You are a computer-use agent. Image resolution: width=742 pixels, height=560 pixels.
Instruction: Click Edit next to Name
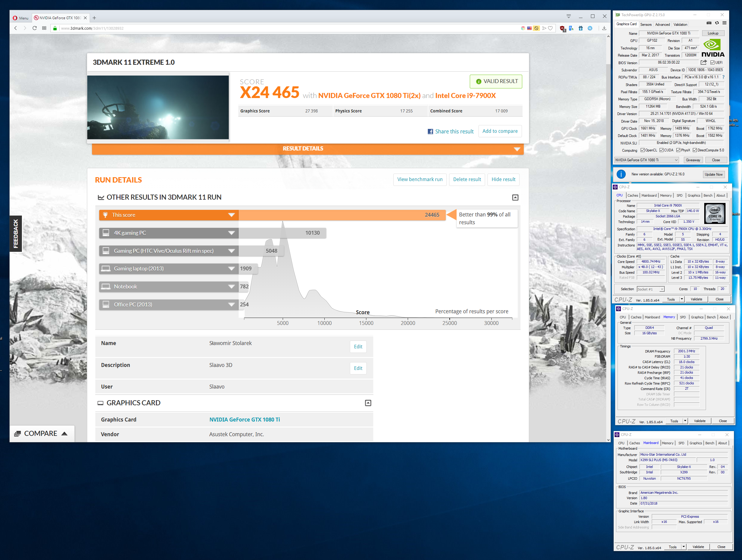(358, 347)
